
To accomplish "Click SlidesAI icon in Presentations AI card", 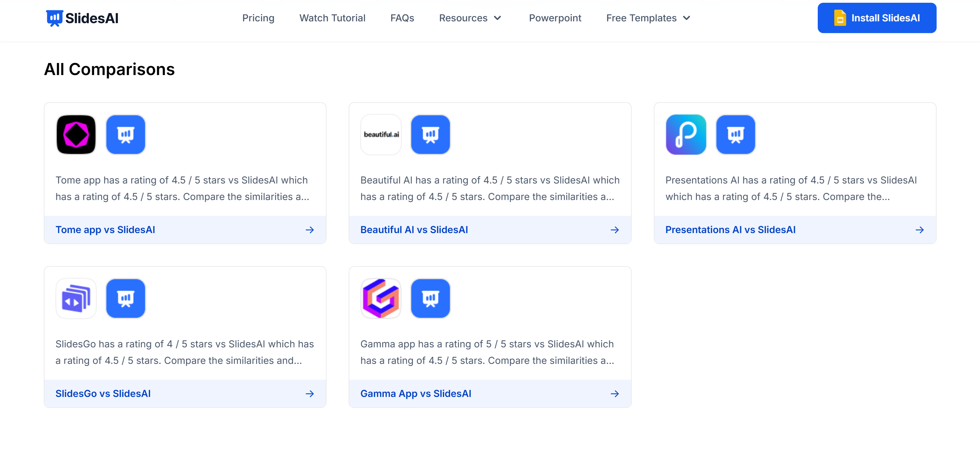I will 735,135.
